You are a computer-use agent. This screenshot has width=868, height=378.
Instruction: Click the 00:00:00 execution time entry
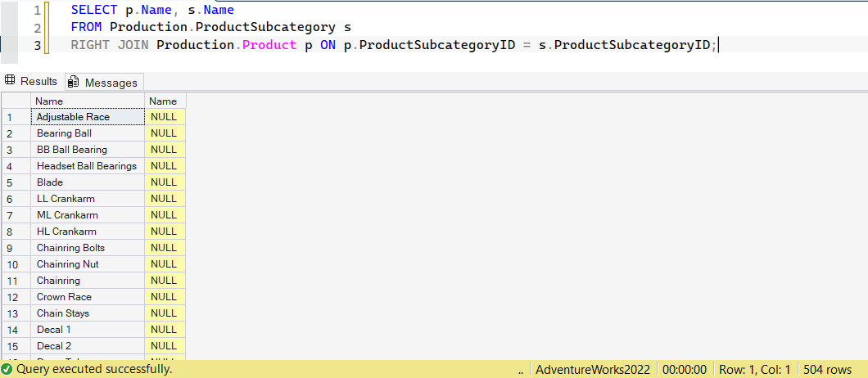(685, 369)
